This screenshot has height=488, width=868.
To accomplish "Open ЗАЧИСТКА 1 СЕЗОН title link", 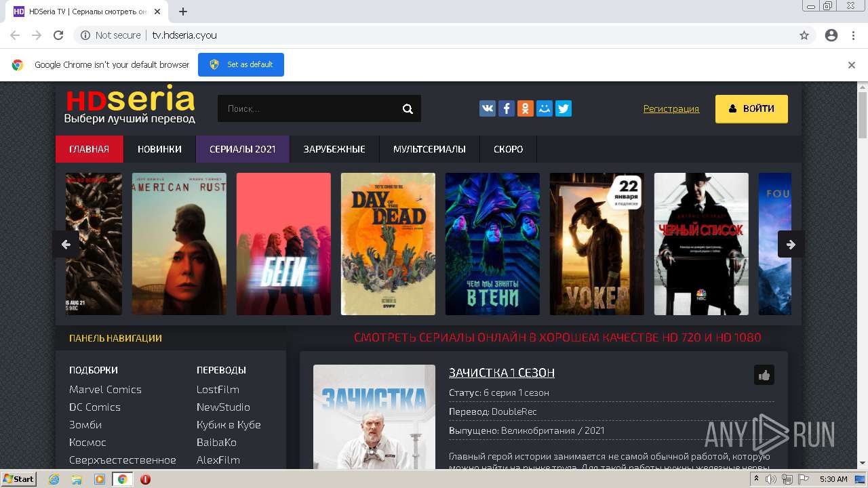I will (502, 373).
